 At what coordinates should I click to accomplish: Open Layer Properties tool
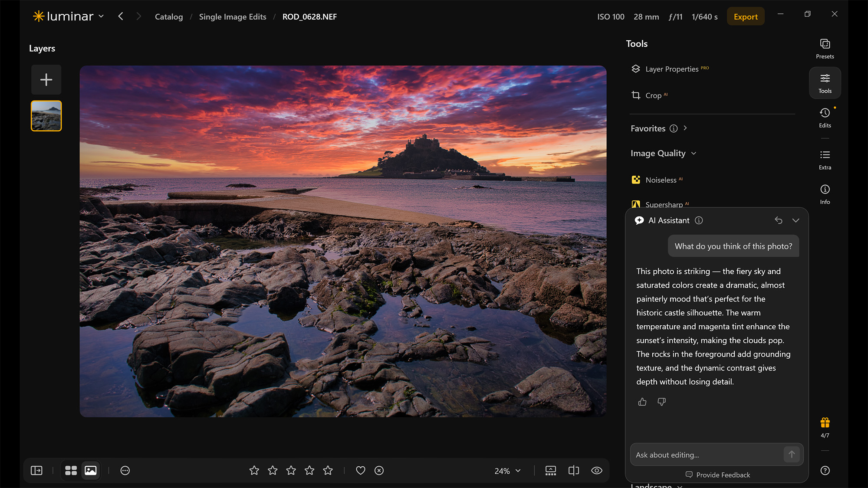670,69
